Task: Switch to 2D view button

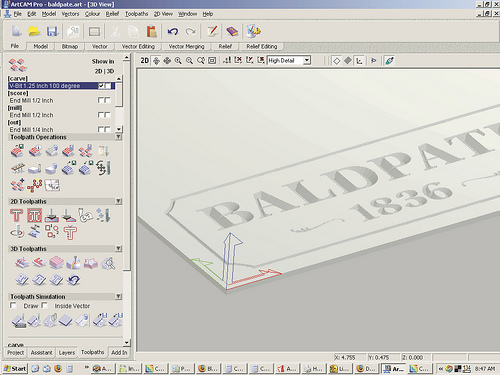Action: [x=145, y=61]
